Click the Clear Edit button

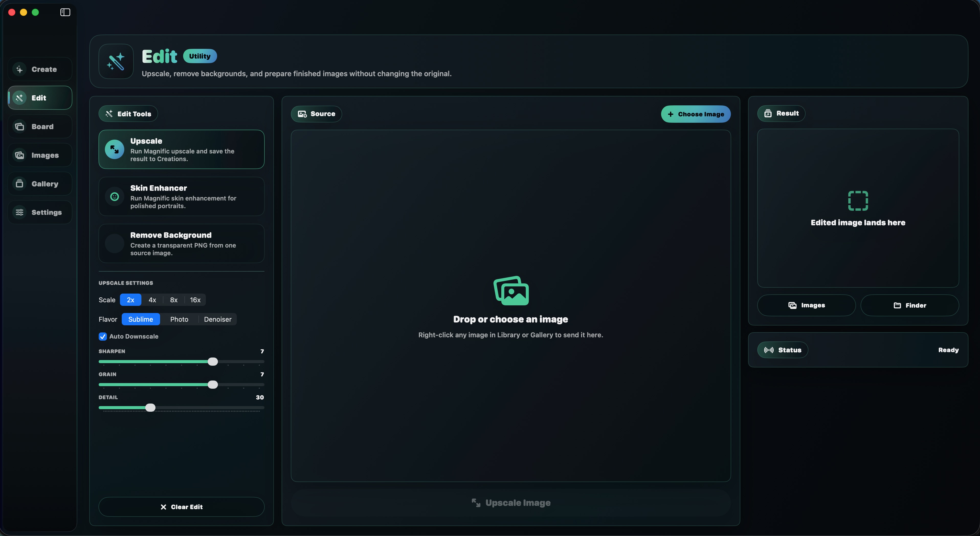click(182, 507)
